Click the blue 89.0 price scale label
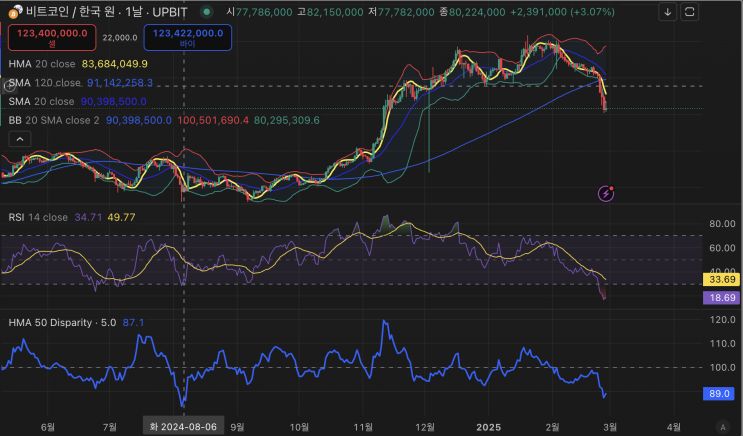The height and width of the screenshot is (436, 743). pos(719,393)
